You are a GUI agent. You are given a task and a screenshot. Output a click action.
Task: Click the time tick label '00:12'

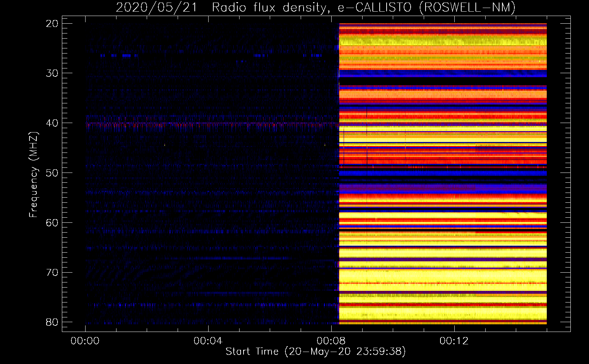click(454, 341)
